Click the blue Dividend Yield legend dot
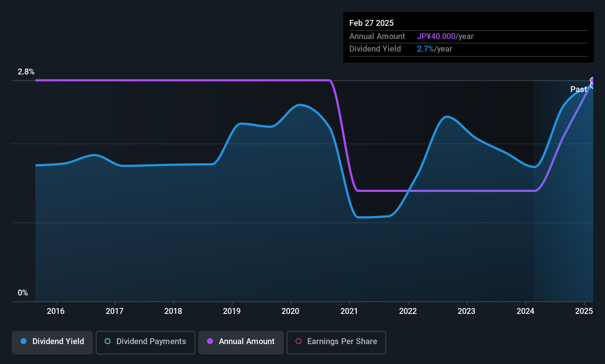Screen dimensions: 605x364 (24, 341)
